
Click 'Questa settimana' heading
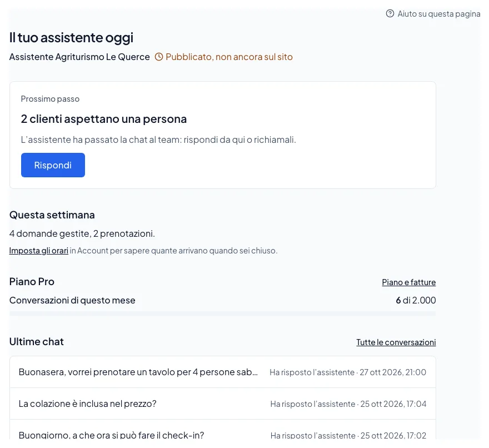click(x=52, y=215)
